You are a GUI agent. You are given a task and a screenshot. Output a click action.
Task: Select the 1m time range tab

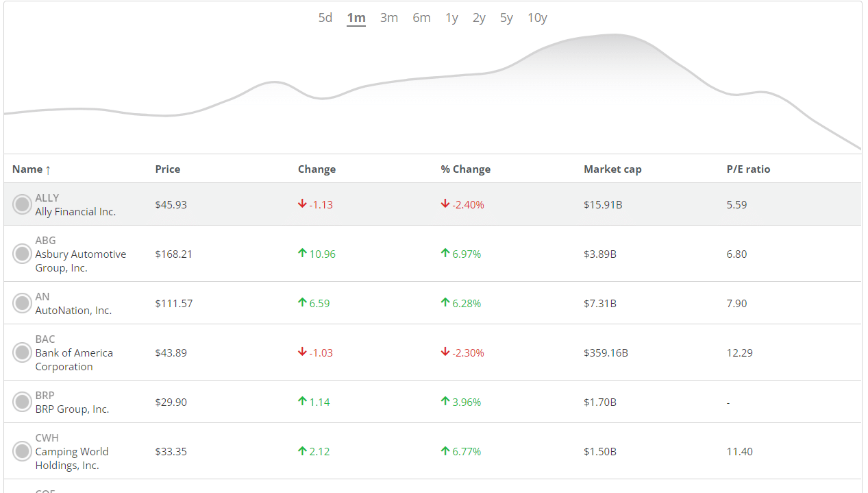356,18
